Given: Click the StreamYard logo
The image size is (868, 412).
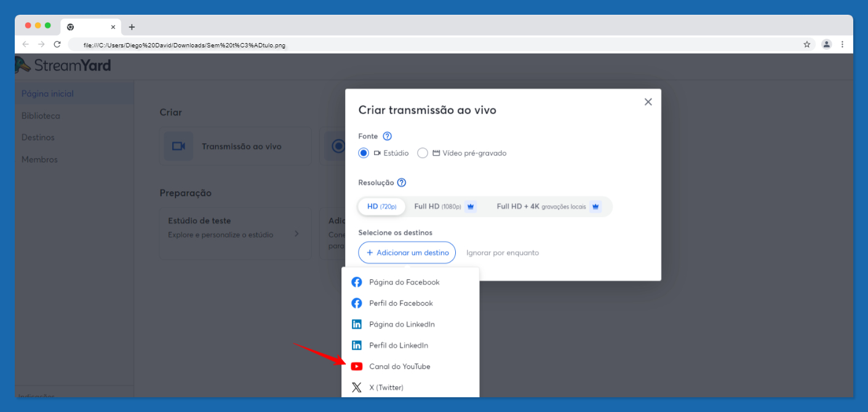Looking at the screenshot, I should point(63,65).
